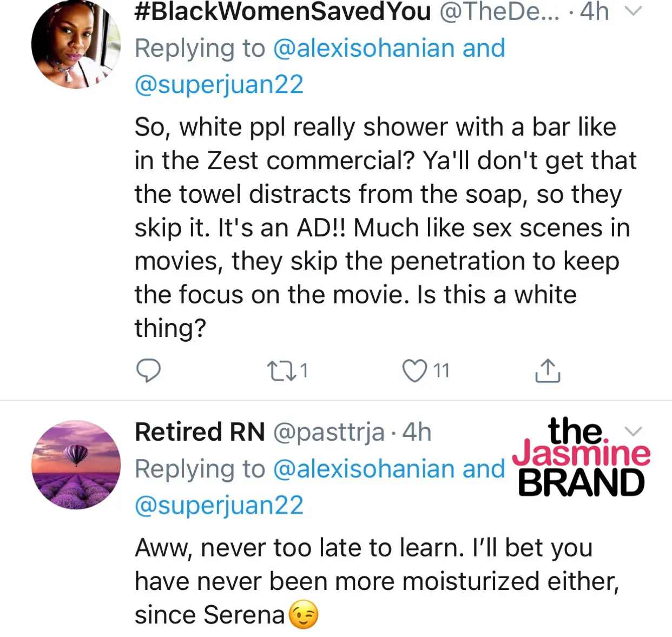Expand options chevron on Retired RN tweet
672x637 pixels.
click(633, 431)
